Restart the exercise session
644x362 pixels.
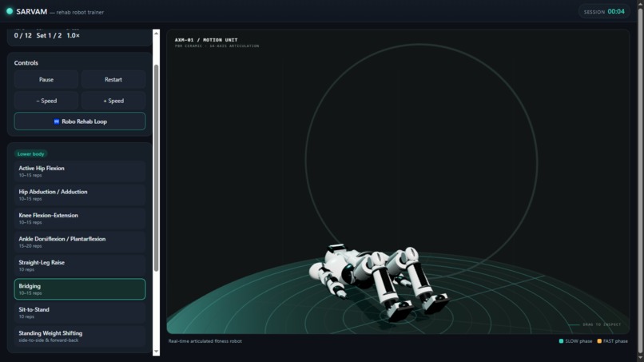(113, 79)
